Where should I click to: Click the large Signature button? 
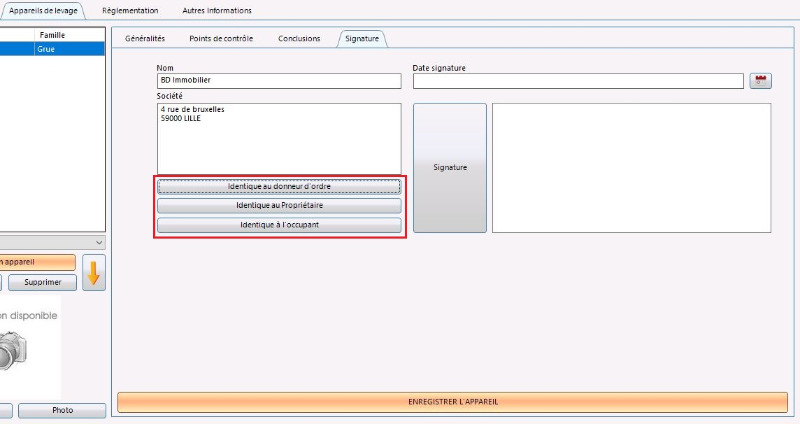449,168
